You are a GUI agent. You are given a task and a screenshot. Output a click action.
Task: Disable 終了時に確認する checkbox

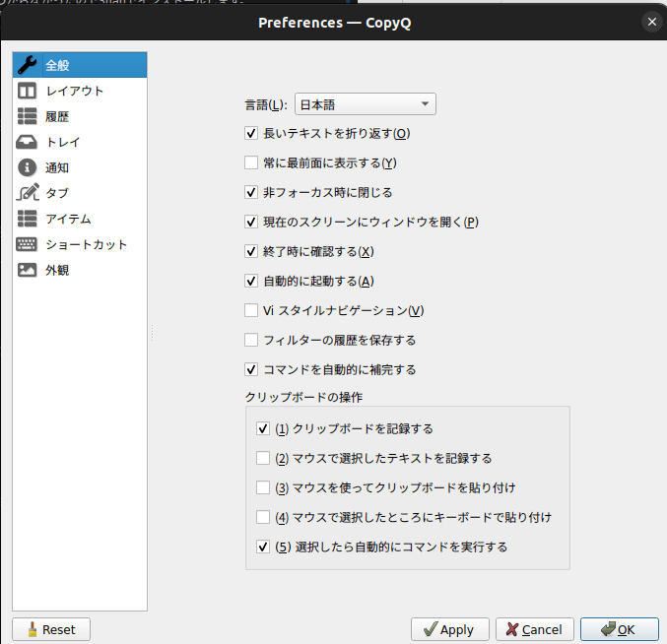click(x=251, y=251)
